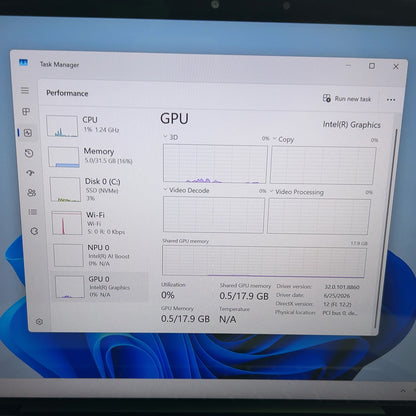Click the GPU pane vertical scrollbar

click(387, 228)
